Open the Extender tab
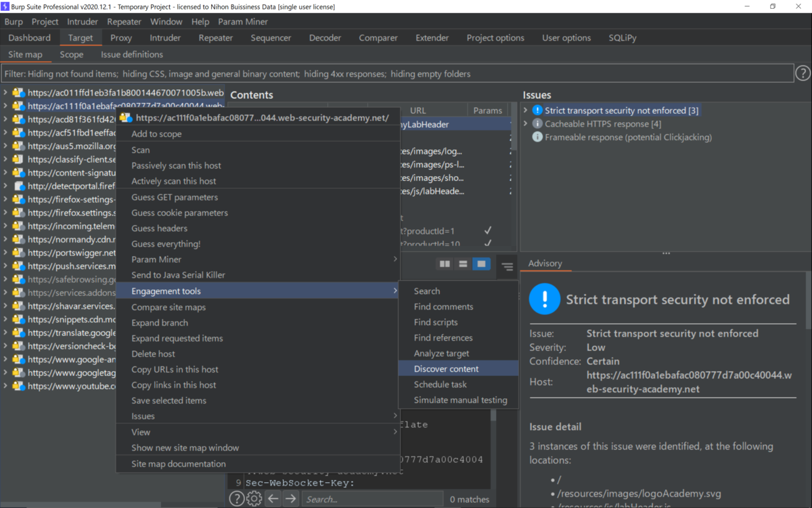Viewport: 812px width, 508px height. (x=432, y=38)
